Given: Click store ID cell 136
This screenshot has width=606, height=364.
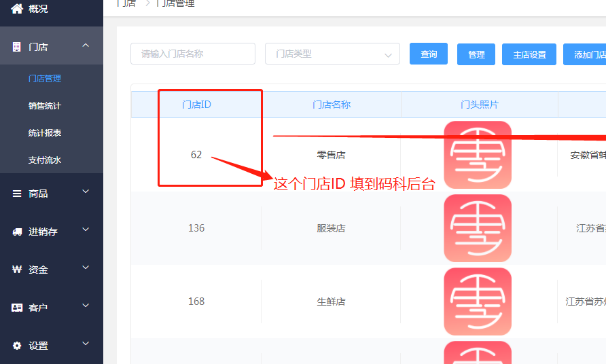Looking at the screenshot, I should tap(196, 228).
